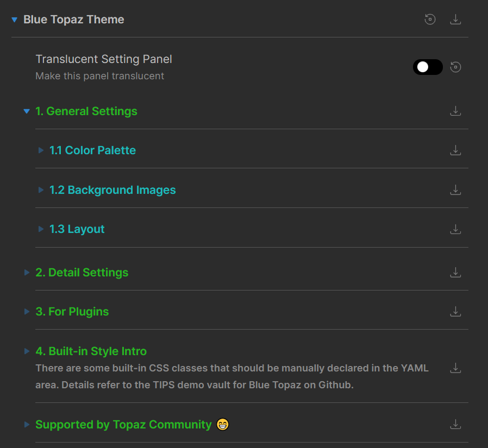This screenshot has width=488, height=448.
Task: Click the Blue Topaz Theme heading
Action: (74, 19)
